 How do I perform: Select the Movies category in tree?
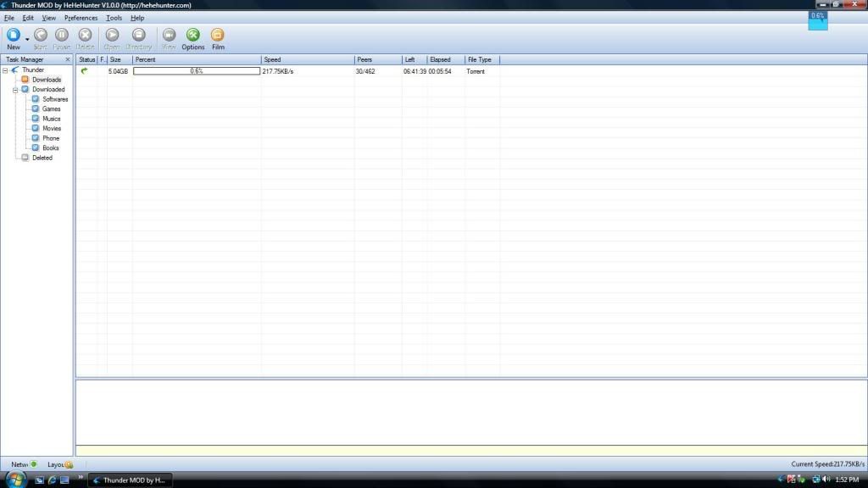click(52, 129)
